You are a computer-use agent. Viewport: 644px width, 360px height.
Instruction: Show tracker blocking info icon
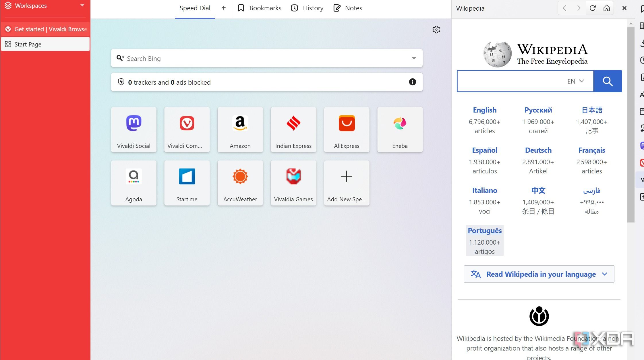pos(412,82)
